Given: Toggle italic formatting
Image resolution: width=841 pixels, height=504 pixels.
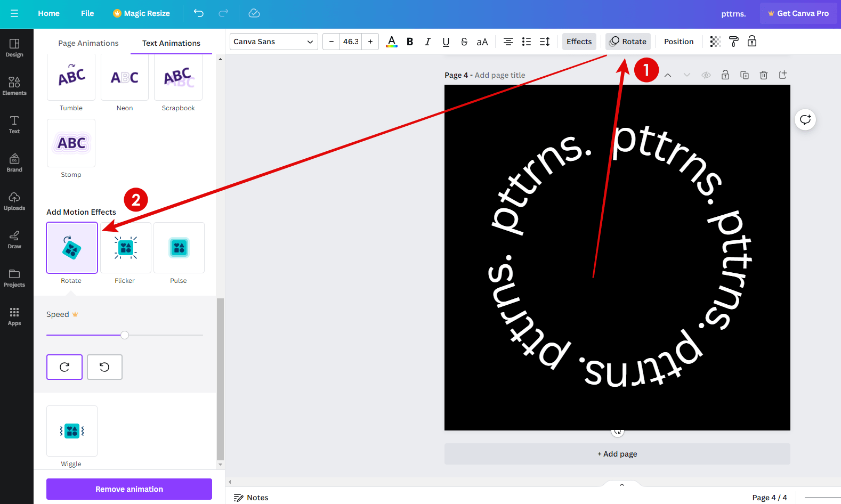Looking at the screenshot, I should click(427, 42).
